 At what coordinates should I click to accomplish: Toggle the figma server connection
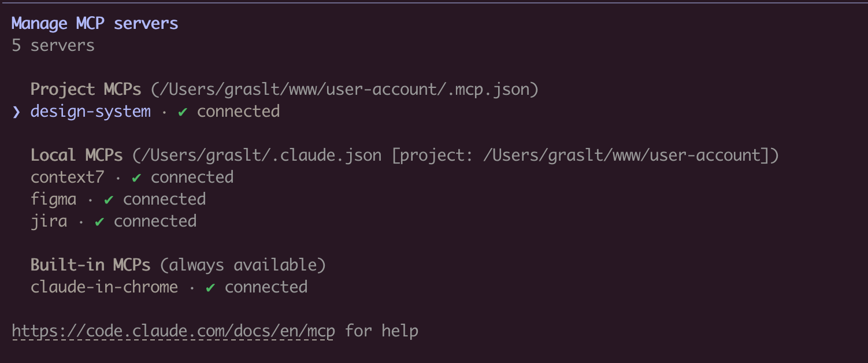tap(53, 199)
